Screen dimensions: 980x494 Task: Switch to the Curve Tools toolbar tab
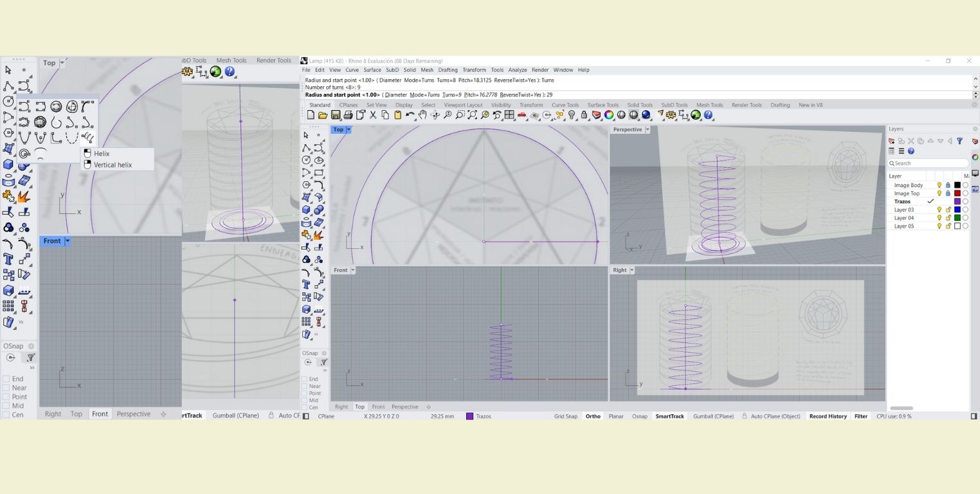565,105
